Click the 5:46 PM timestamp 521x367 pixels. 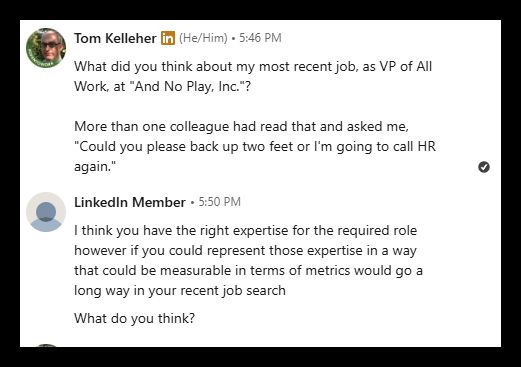pos(260,38)
